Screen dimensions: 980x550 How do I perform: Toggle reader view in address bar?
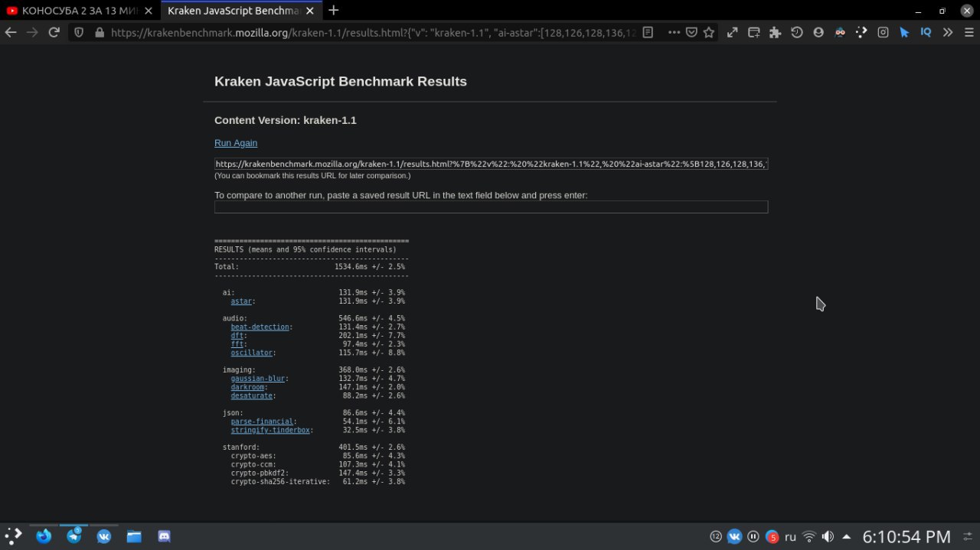tap(648, 33)
